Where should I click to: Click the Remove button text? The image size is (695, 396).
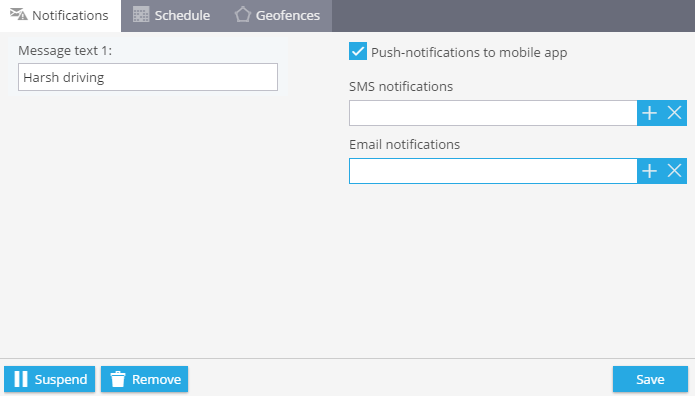pos(156,380)
